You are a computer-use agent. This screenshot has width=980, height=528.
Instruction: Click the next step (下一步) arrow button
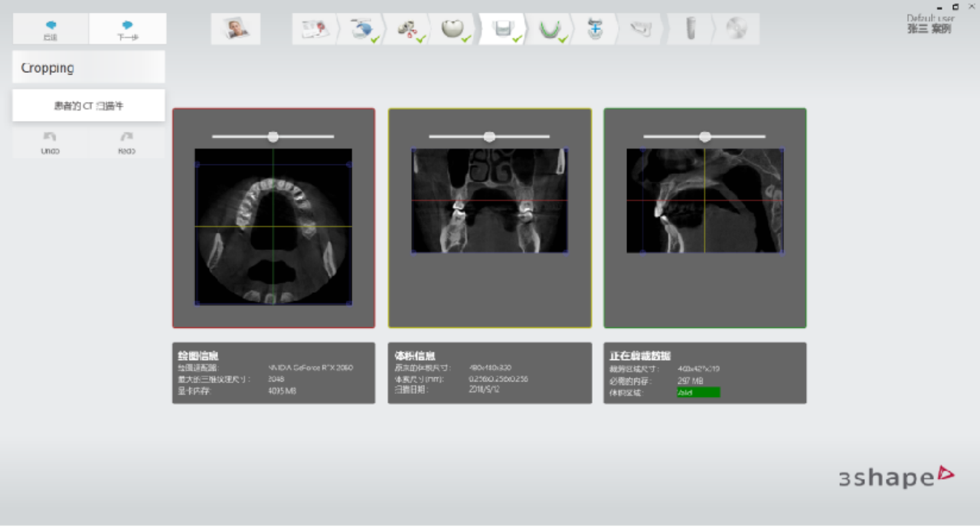128,28
